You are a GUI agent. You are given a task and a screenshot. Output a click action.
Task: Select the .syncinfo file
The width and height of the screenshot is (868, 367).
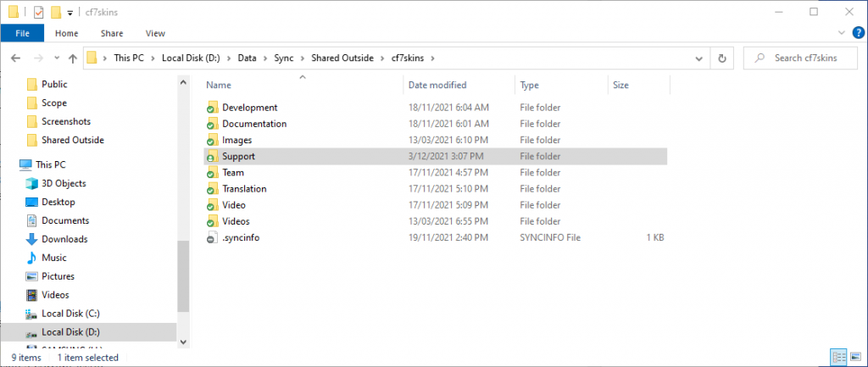click(241, 238)
